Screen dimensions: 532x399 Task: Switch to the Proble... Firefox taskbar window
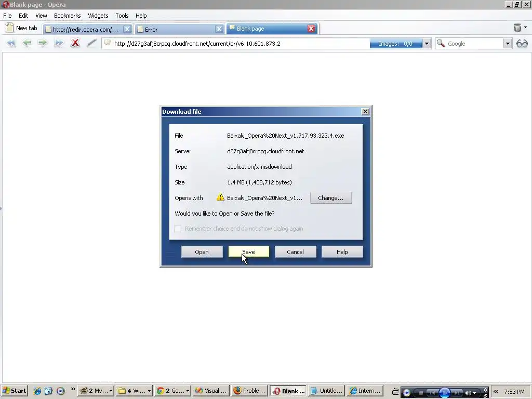click(250, 391)
